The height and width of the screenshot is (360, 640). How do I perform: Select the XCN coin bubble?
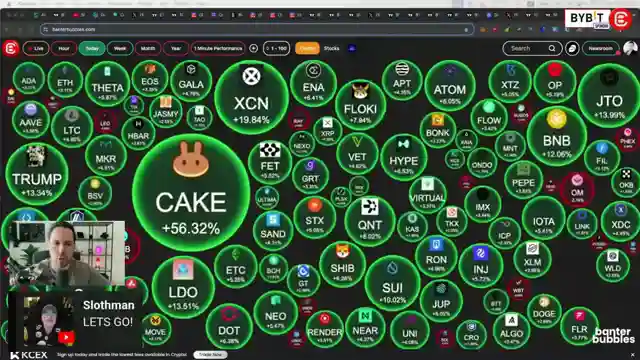[x=251, y=97]
